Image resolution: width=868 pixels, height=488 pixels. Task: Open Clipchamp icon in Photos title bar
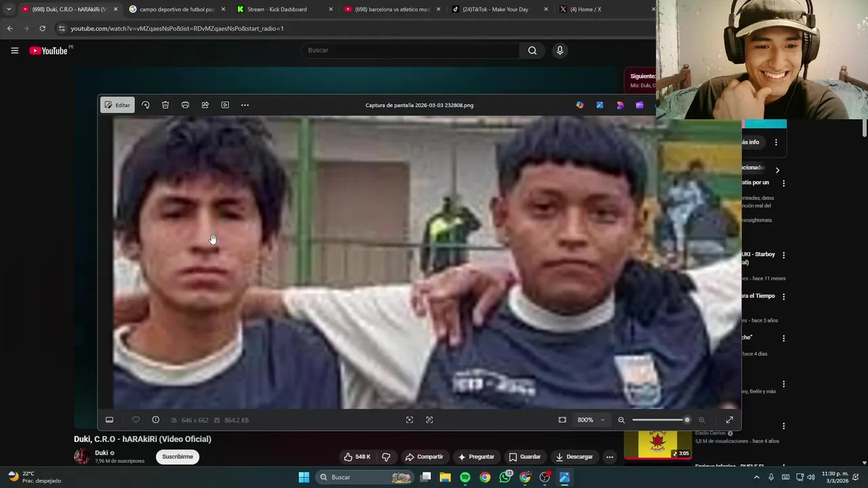pos(639,105)
